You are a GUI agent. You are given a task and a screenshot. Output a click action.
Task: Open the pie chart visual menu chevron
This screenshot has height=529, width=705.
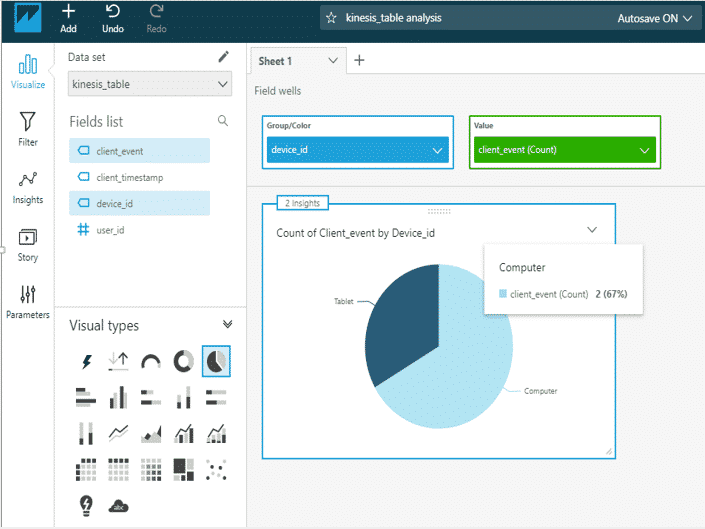[592, 230]
